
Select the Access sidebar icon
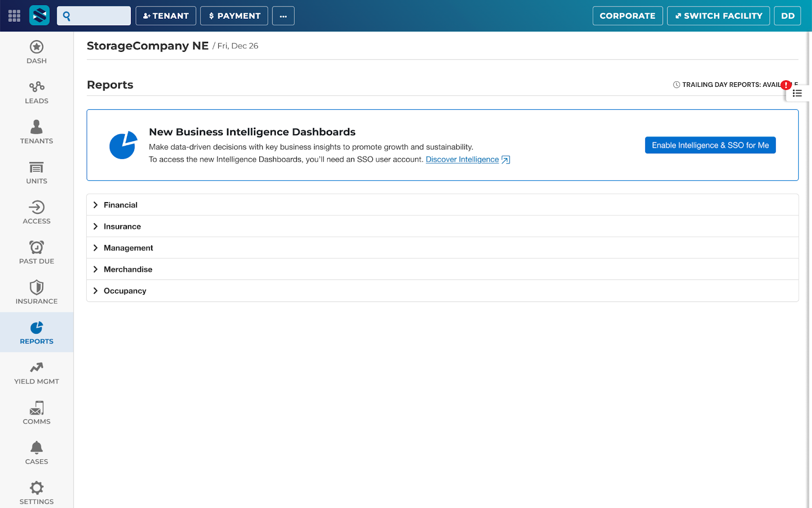click(x=37, y=207)
